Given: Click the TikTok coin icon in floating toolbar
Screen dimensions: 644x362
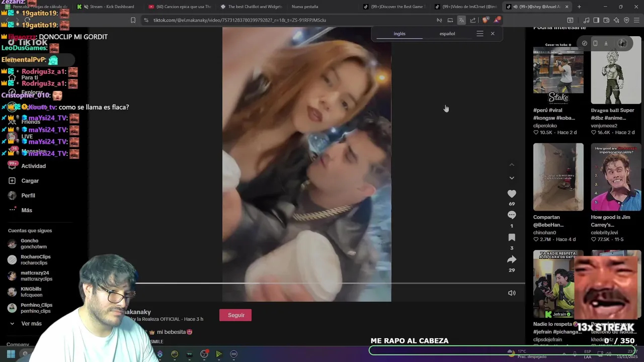Looking at the screenshot, I should pyautogui.click(x=584, y=43).
